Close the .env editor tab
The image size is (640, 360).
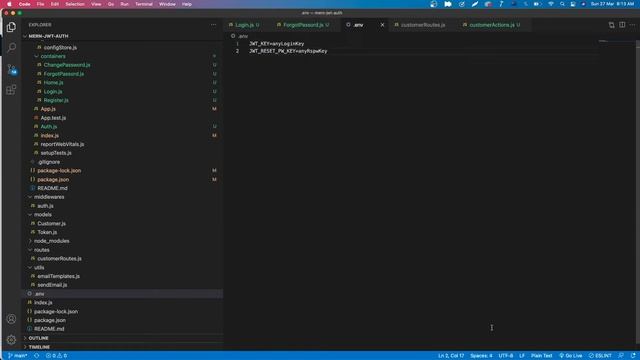(x=382, y=25)
